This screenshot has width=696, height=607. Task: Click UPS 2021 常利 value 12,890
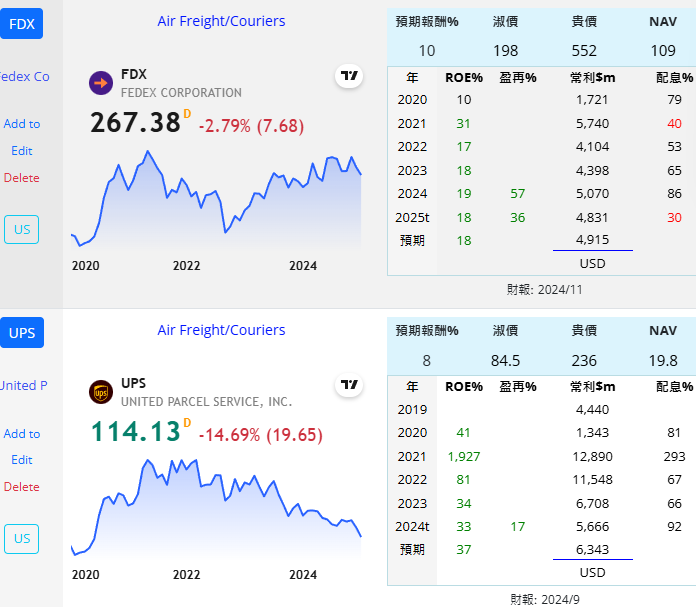[x=593, y=456]
